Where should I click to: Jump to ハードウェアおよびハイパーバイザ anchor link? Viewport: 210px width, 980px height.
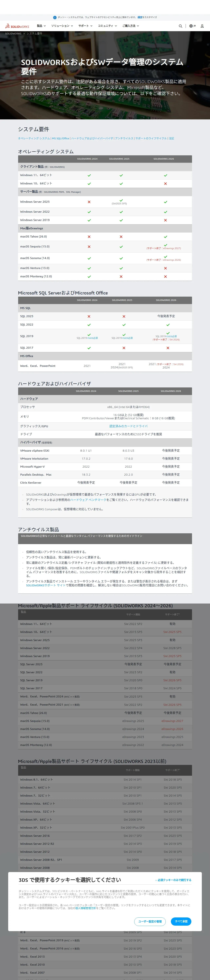[92, 139]
